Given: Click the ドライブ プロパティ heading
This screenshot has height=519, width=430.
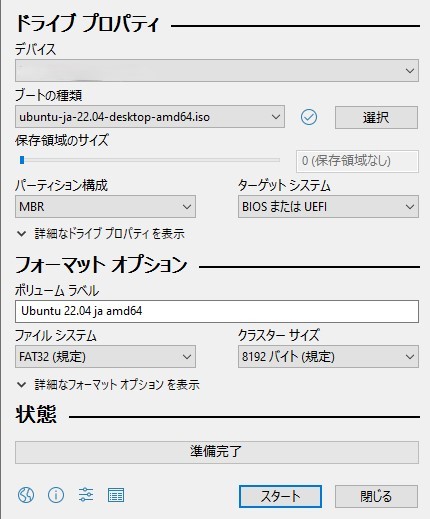Looking at the screenshot, I should (87, 23).
